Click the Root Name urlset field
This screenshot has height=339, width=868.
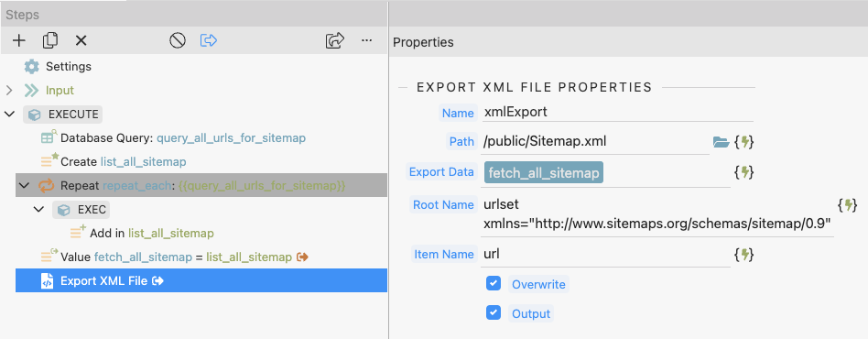click(657, 214)
